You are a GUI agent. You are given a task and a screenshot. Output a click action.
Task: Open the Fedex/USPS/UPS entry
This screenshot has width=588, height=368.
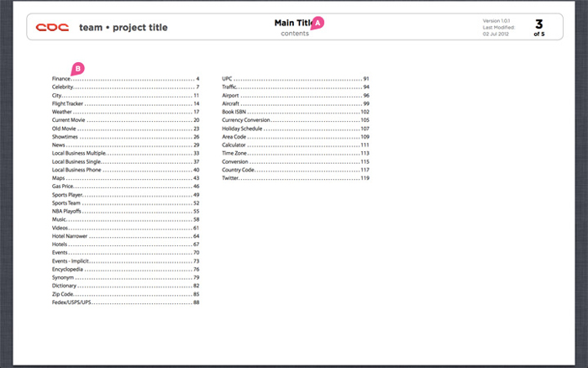point(126,302)
